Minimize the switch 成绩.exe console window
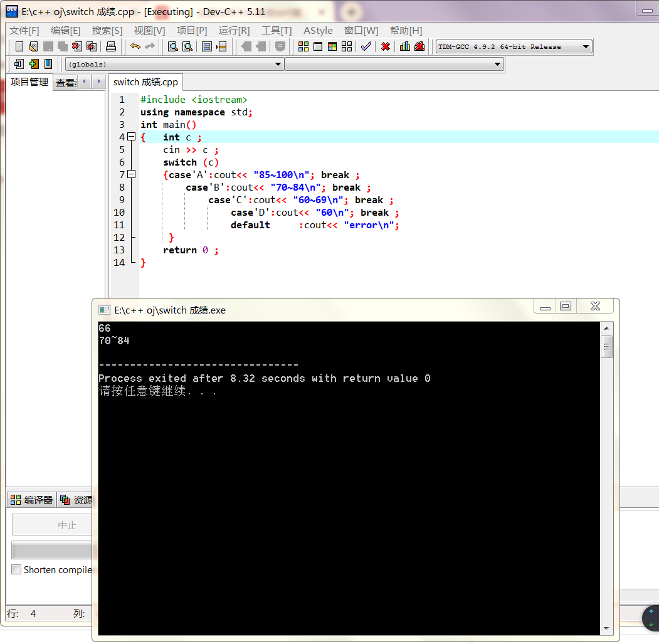This screenshot has width=659, height=644. (x=545, y=307)
